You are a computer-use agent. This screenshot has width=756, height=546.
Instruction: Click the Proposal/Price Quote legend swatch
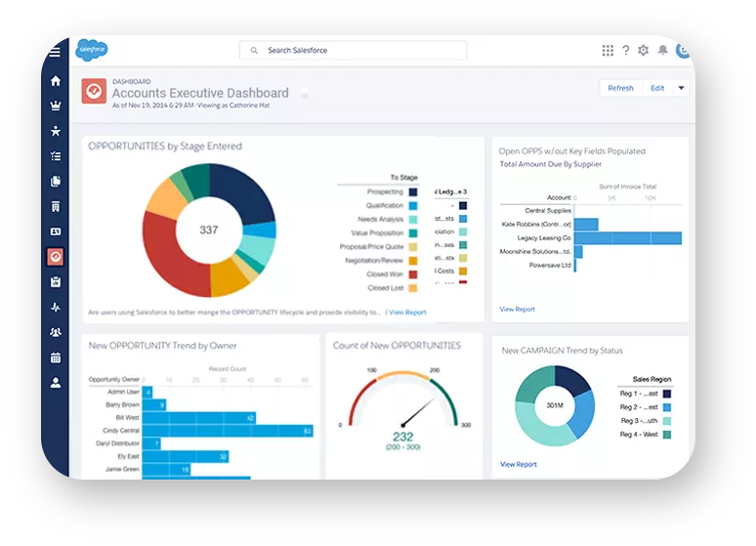click(x=413, y=247)
